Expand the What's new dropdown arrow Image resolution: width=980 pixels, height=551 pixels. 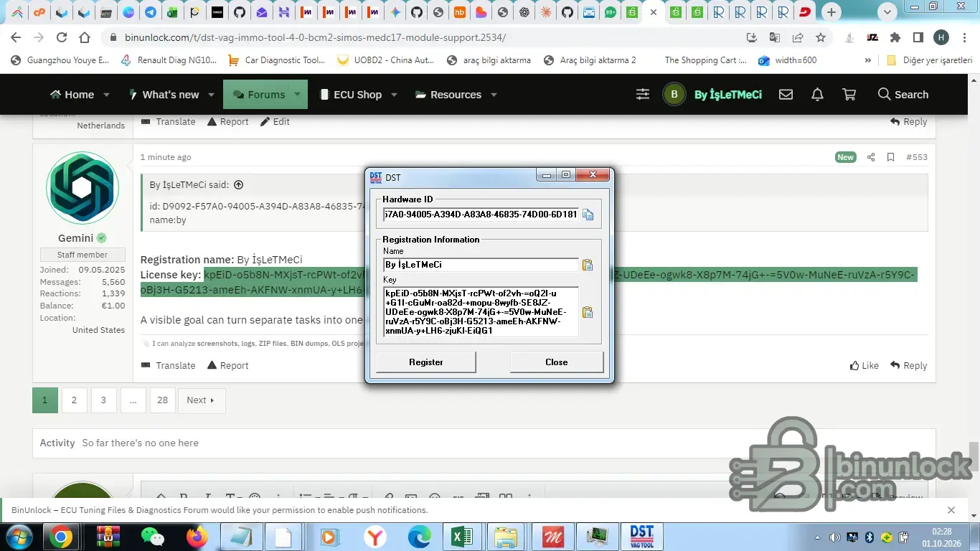(211, 95)
